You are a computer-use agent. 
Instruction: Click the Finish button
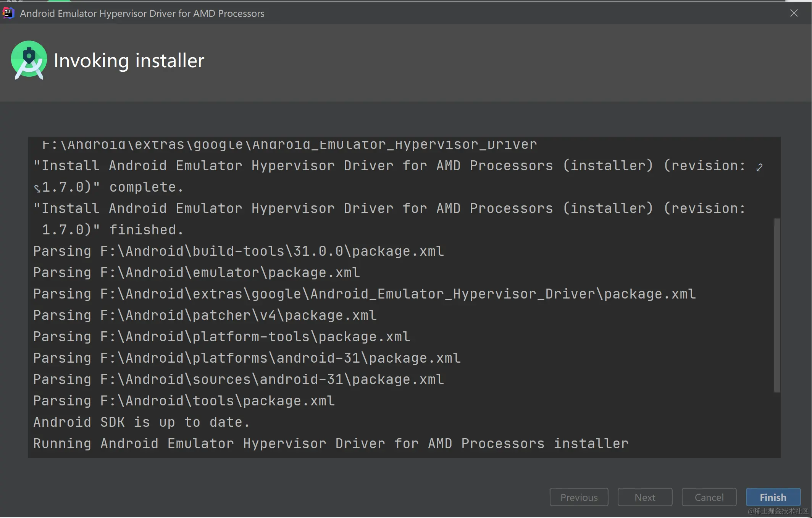tap(773, 497)
